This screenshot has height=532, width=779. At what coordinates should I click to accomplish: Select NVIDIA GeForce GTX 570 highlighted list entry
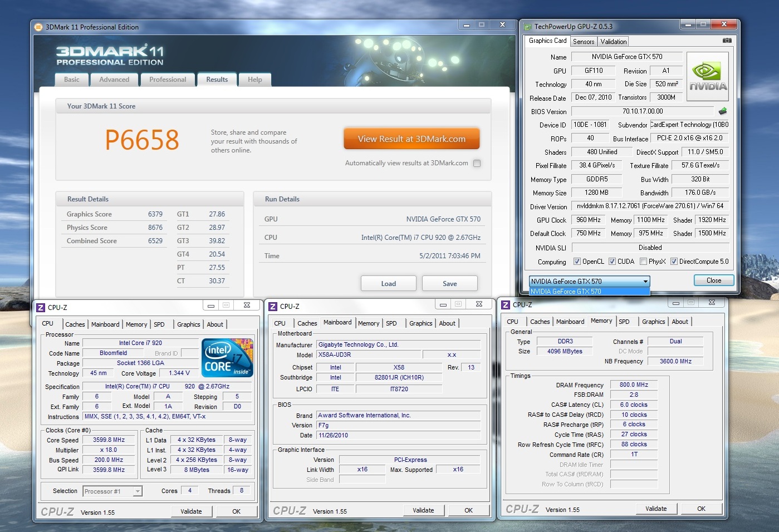pyautogui.click(x=589, y=292)
